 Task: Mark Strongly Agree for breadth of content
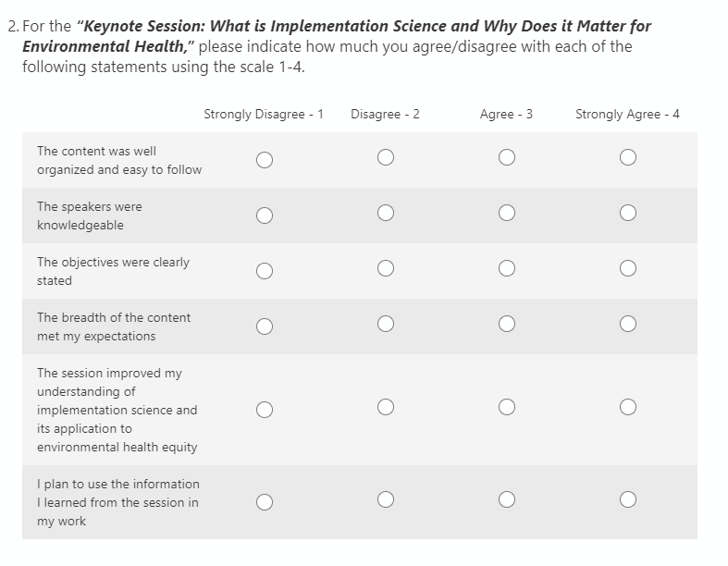pyautogui.click(x=628, y=325)
